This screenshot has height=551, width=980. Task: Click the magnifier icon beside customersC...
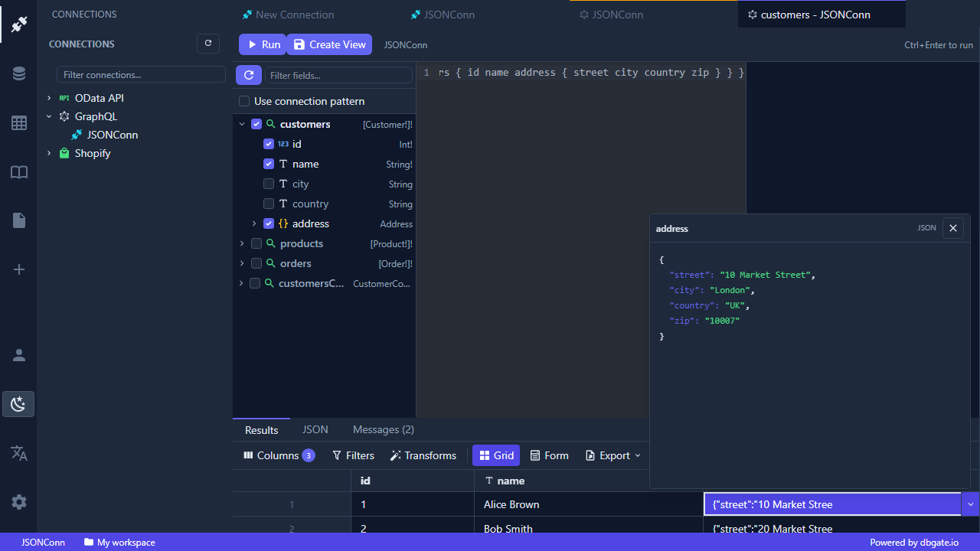[269, 283]
